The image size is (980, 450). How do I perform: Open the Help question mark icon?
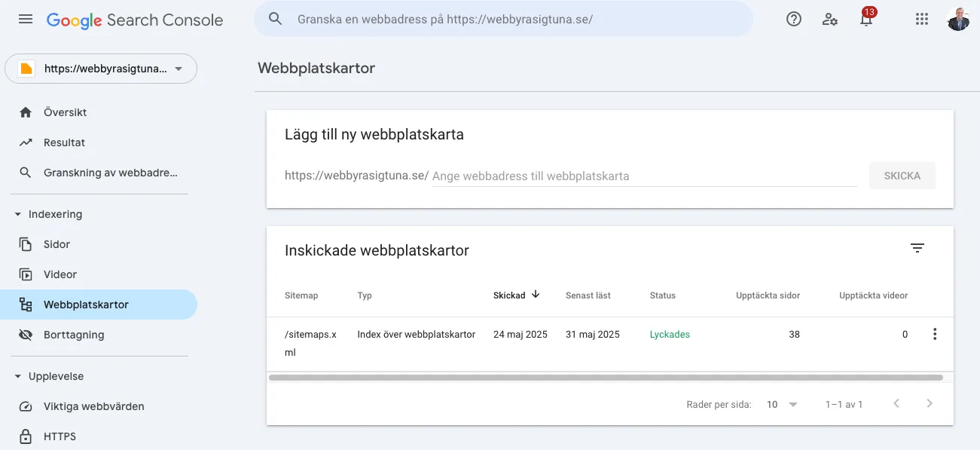pyautogui.click(x=794, y=19)
